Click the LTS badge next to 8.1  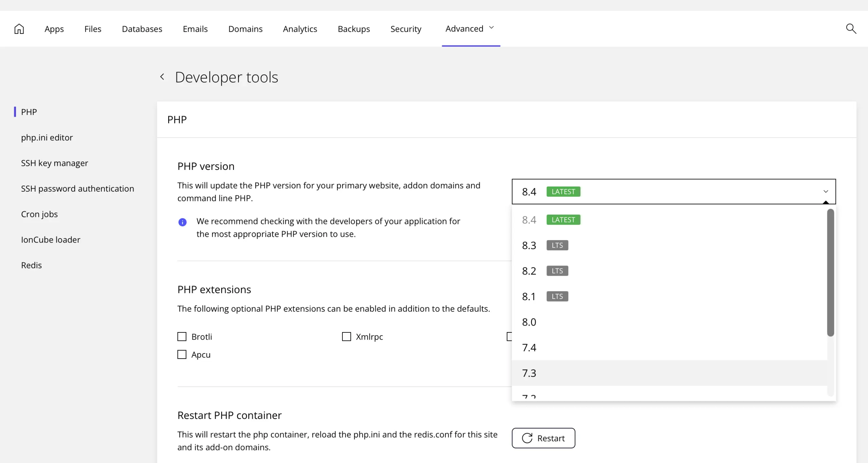pos(557,296)
